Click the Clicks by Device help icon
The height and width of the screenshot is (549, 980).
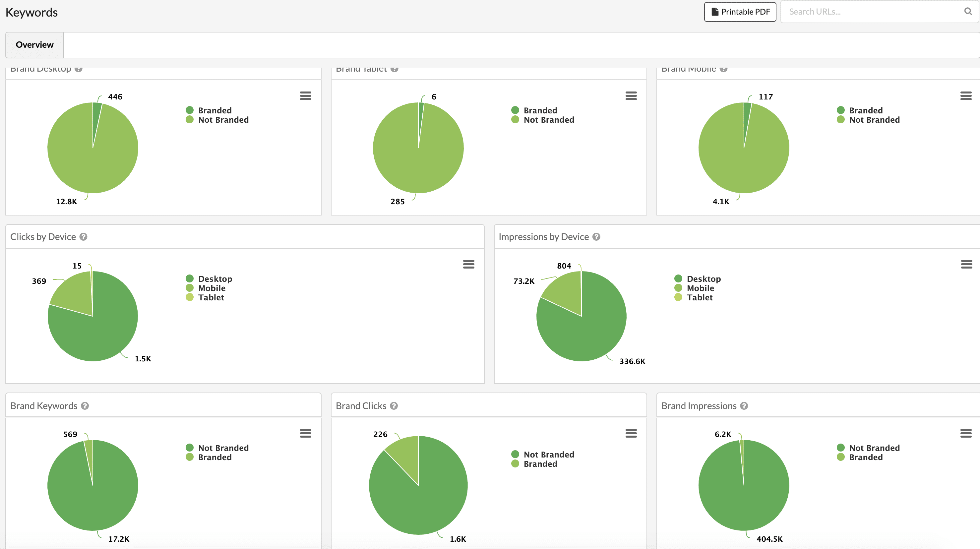click(x=83, y=237)
